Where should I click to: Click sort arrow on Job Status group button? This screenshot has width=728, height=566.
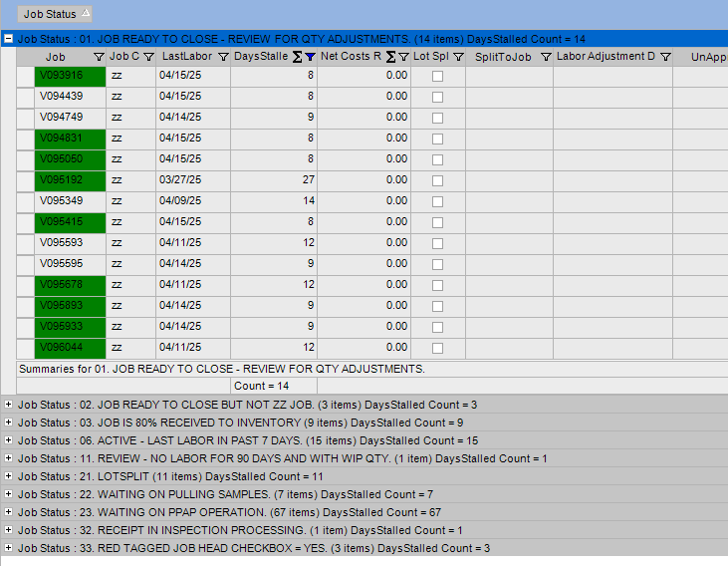tap(86, 13)
